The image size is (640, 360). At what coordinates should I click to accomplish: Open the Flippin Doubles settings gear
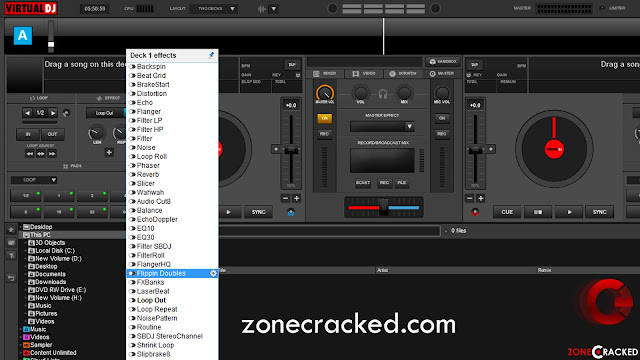point(213,273)
